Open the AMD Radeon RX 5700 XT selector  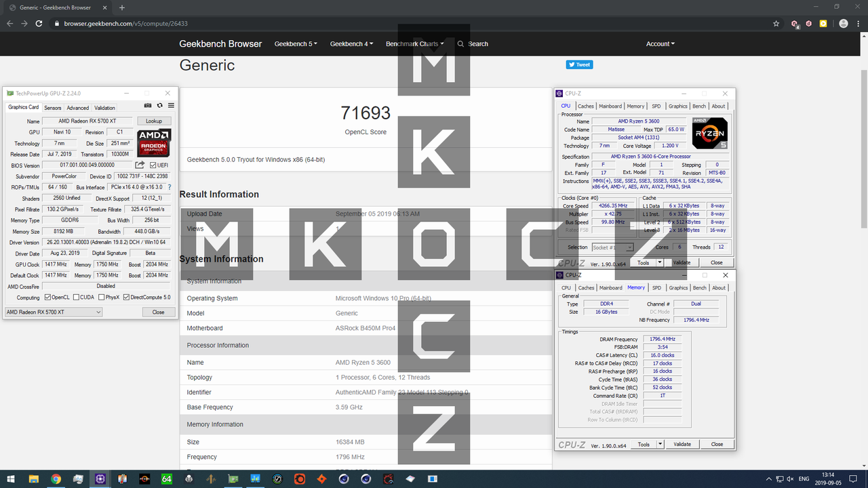coord(54,312)
